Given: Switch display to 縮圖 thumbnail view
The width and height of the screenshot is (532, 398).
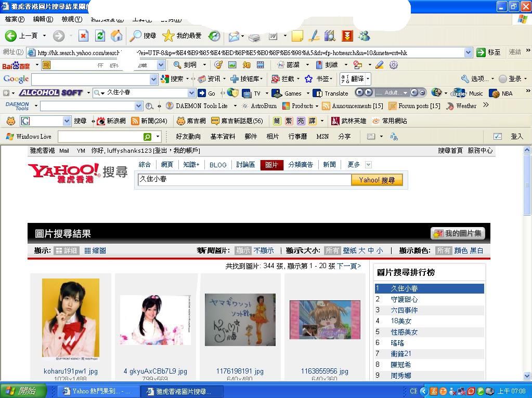Looking at the screenshot, I should (x=95, y=250).
